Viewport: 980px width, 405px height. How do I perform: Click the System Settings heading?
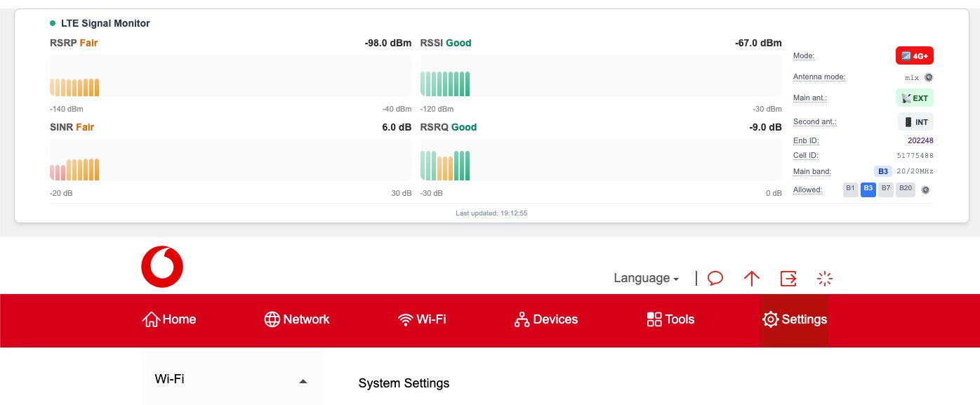pyautogui.click(x=404, y=383)
